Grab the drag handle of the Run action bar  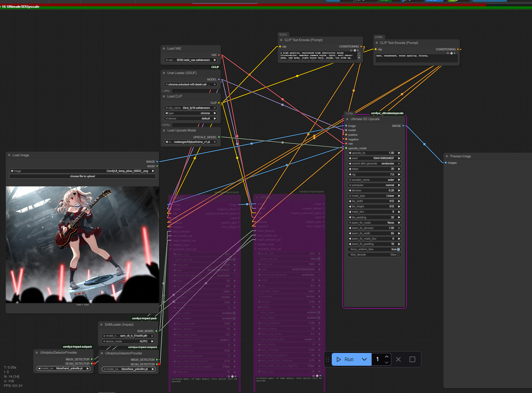click(327, 359)
